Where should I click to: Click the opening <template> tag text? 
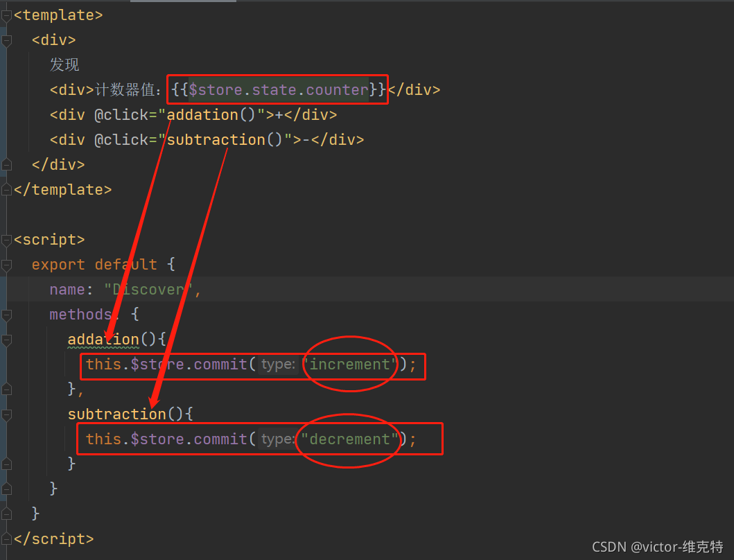(x=58, y=15)
